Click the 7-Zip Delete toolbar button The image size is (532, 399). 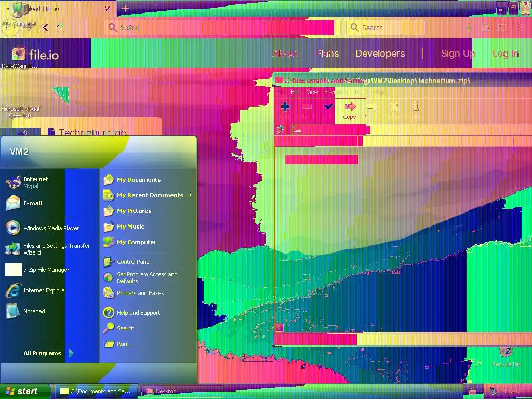coord(394,110)
